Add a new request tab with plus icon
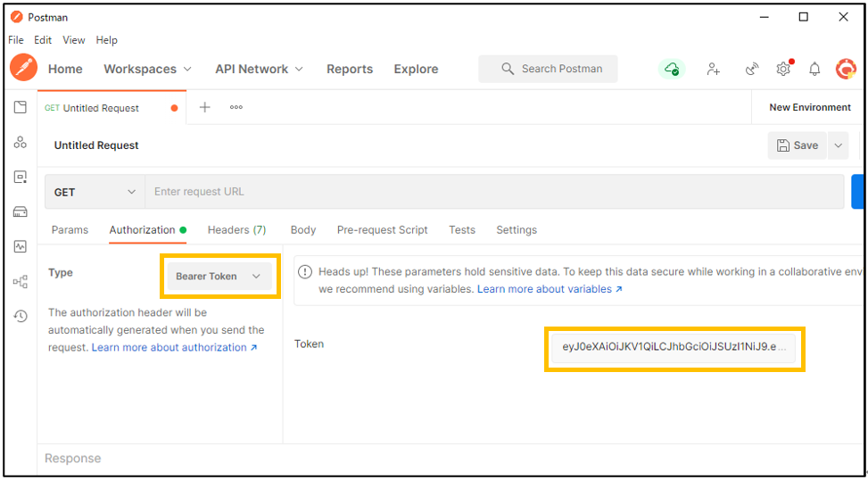The width and height of the screenshot is (868, 480). coord(205,107)
